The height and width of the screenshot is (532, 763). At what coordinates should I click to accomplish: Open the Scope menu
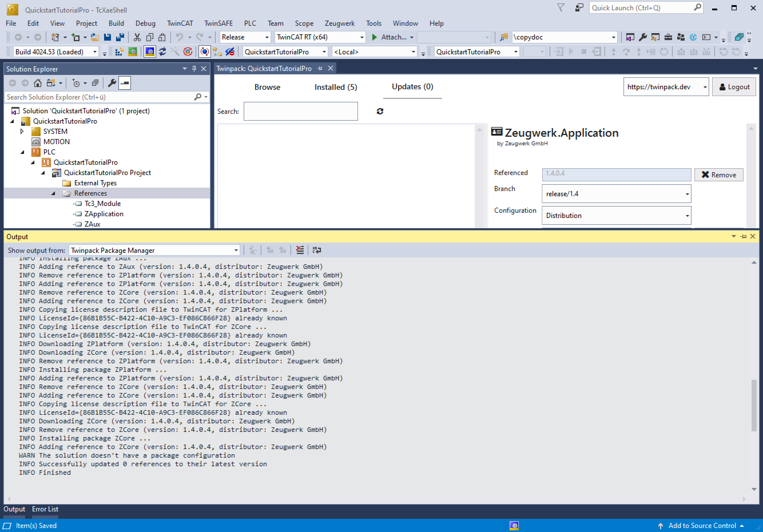pos(304,23)
